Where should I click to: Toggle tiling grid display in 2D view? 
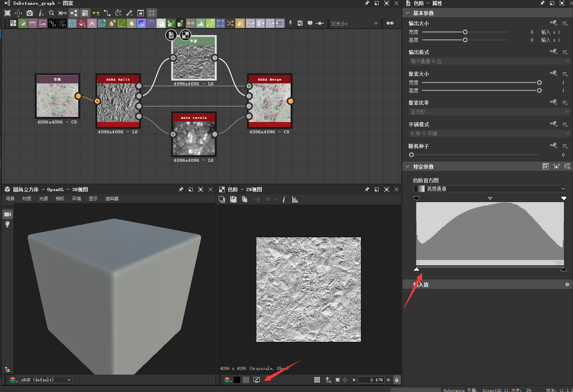pyautogui.click(x=317, y=380)
